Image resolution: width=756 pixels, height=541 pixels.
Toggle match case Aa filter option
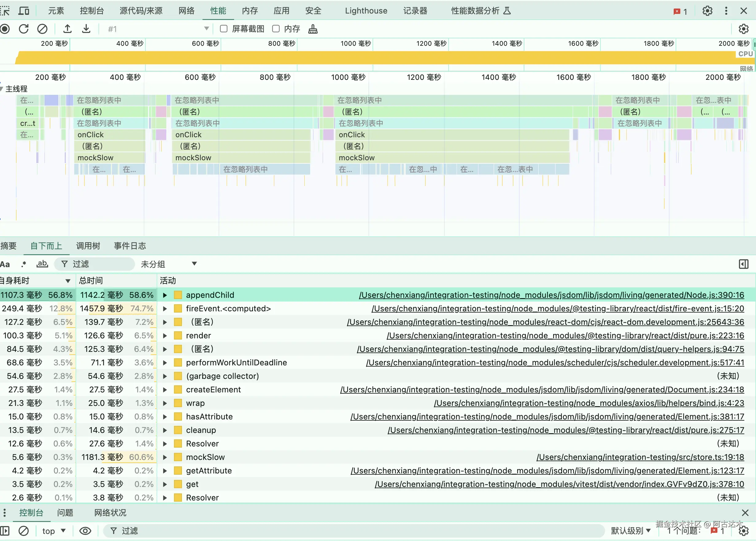(x=5, y=264)
